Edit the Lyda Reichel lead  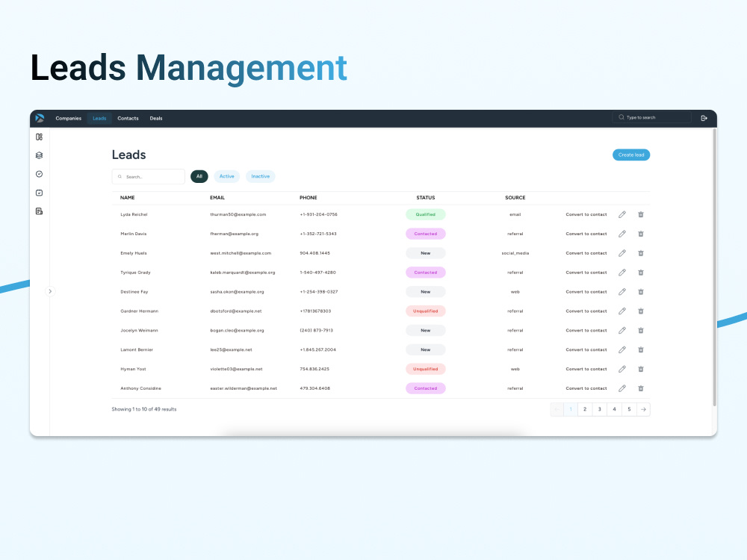point(622,215)
